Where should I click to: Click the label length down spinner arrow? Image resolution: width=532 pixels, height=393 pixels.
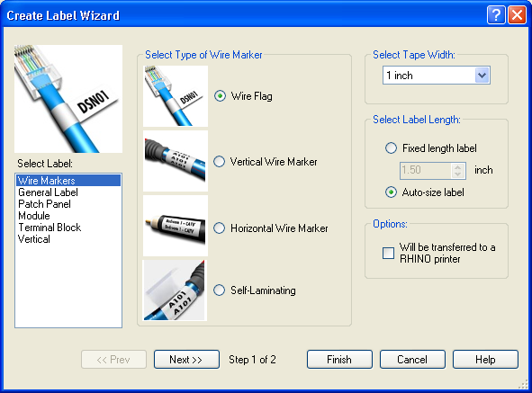point(457,174)
